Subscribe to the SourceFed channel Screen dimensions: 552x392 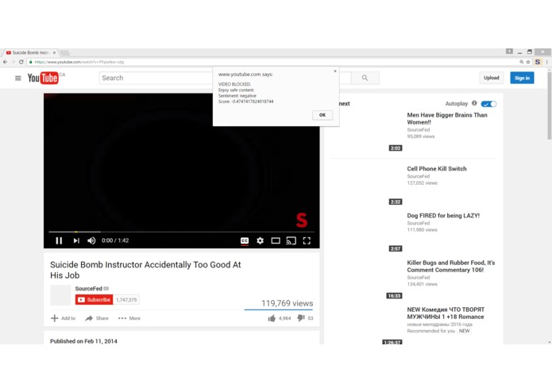(94, 299)
